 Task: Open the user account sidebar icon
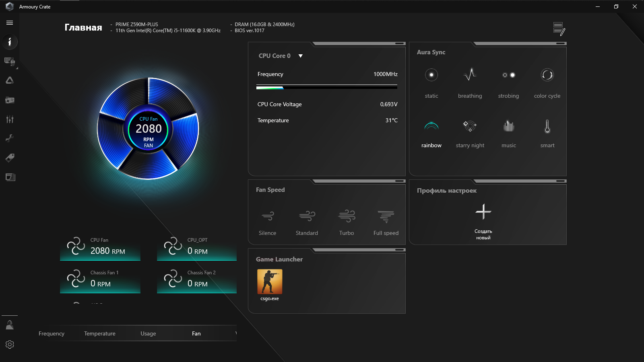coord(10,325)
